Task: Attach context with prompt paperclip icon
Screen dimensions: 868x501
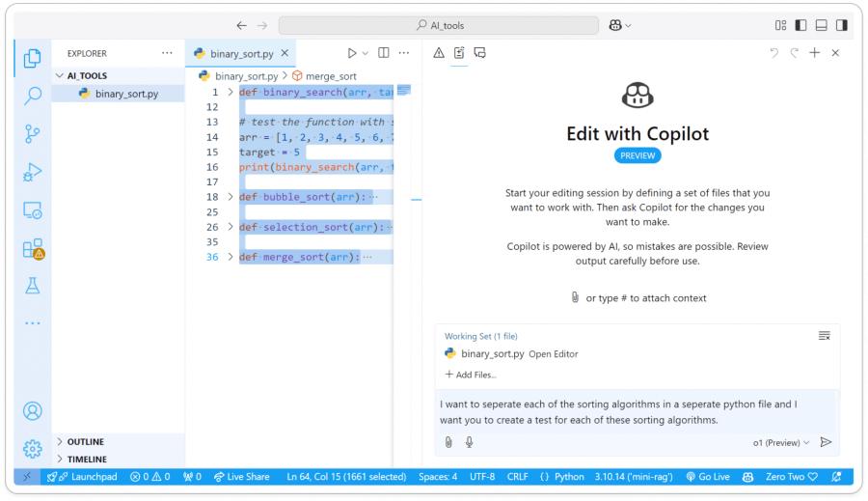Action: coord(448,442)
